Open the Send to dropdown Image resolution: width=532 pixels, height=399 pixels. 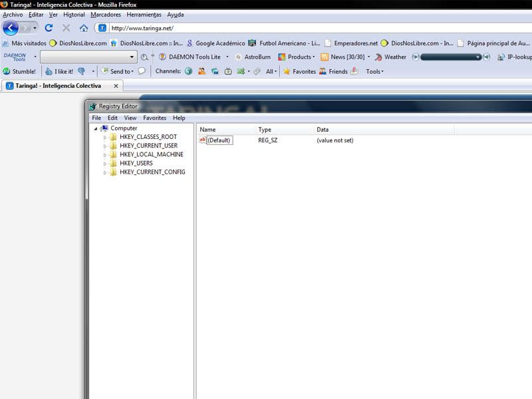pyautogui.click(x=118, y=71)
